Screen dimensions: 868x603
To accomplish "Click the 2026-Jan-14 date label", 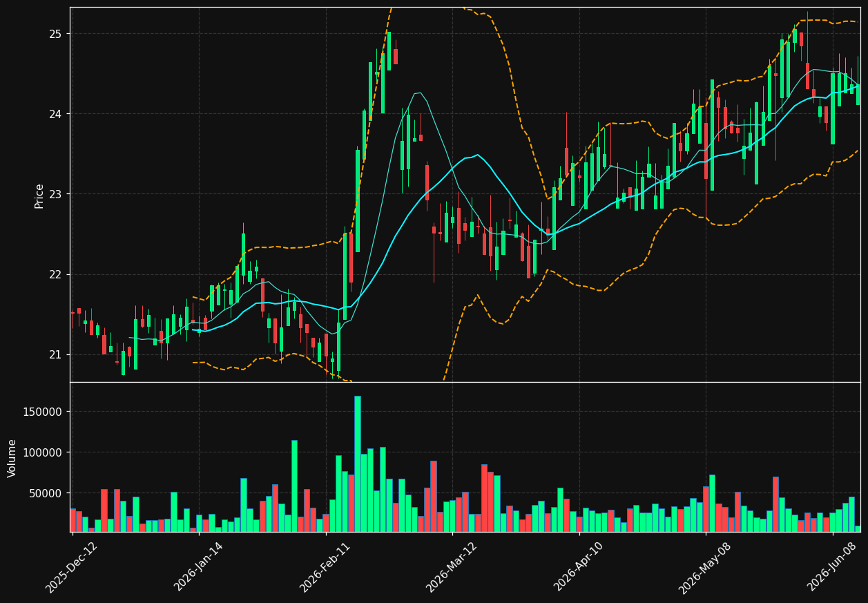I will pos(199,567).
